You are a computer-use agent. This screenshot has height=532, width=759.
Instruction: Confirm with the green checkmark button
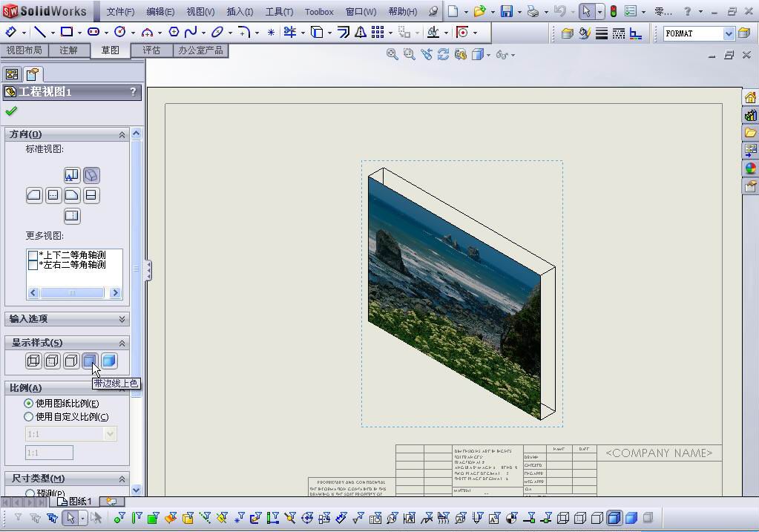[x=11, y=111]
